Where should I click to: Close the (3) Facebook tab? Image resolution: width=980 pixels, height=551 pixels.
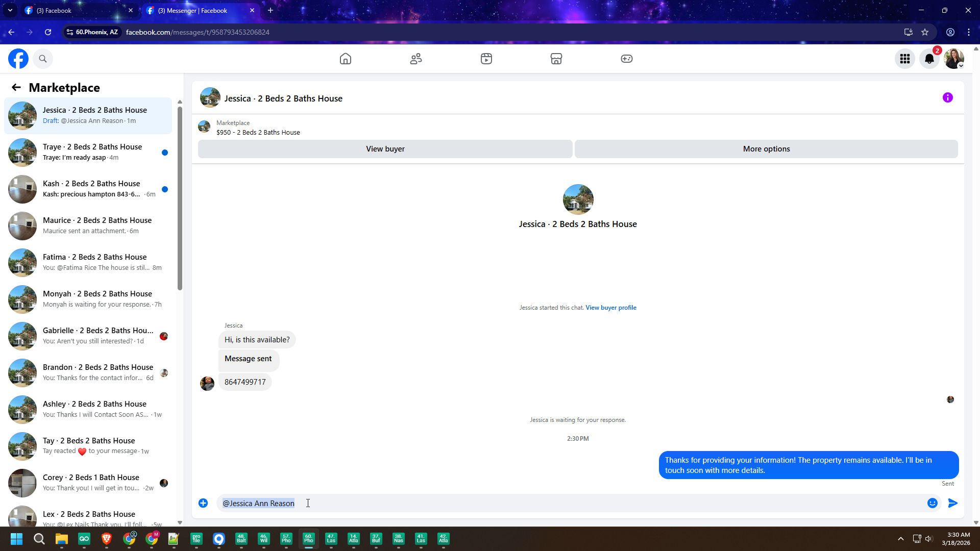pos(131,10)
